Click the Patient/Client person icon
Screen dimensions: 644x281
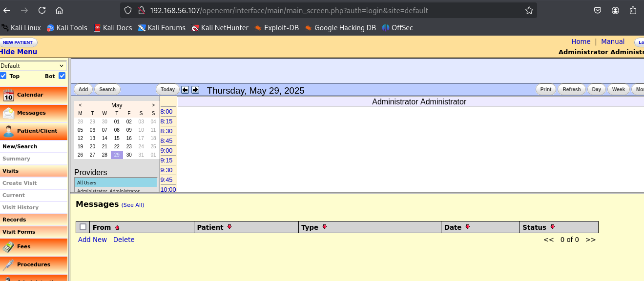coord(9,131)
